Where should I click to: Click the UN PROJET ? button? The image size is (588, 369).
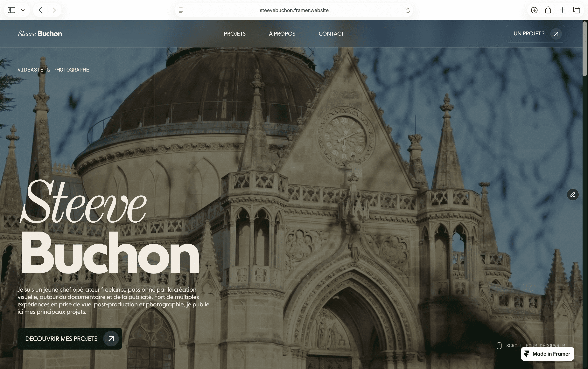click(x=535, y=34)
